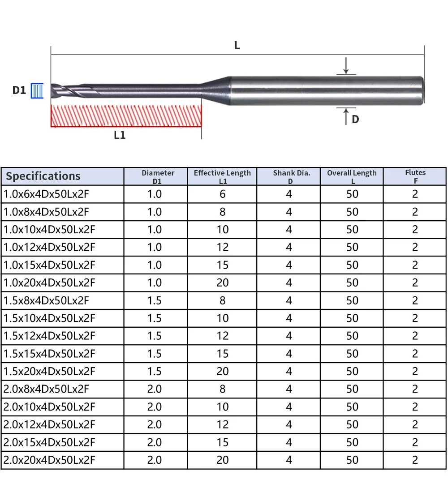This screenshot has height=488, width=448.
Task: Click the 1.5x8x4Dx50Lx2F specification
Action: pyautogui.click(x=46, y=301)
